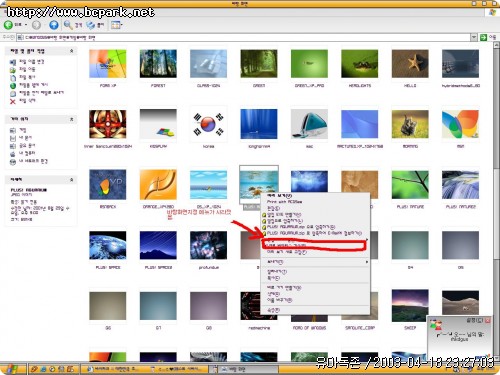Choose the bold Preview item atop context menu
This screenshot has height=375, width=500.
[x=315, y=196]
